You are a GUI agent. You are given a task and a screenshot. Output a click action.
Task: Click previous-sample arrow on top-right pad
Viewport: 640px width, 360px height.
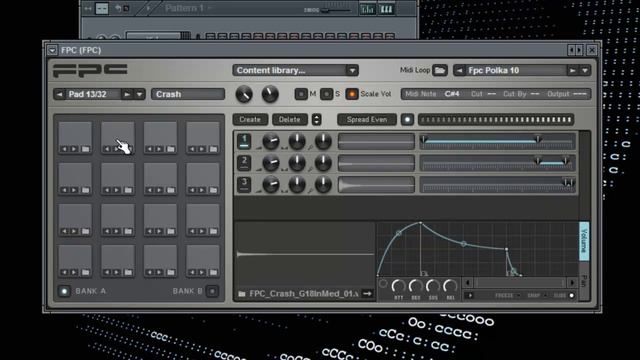tap(192, 149)
